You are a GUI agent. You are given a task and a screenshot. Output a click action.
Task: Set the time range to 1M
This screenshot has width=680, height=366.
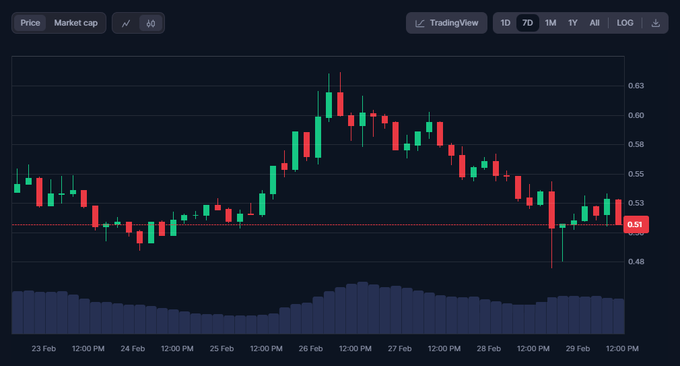click(550, 23)
